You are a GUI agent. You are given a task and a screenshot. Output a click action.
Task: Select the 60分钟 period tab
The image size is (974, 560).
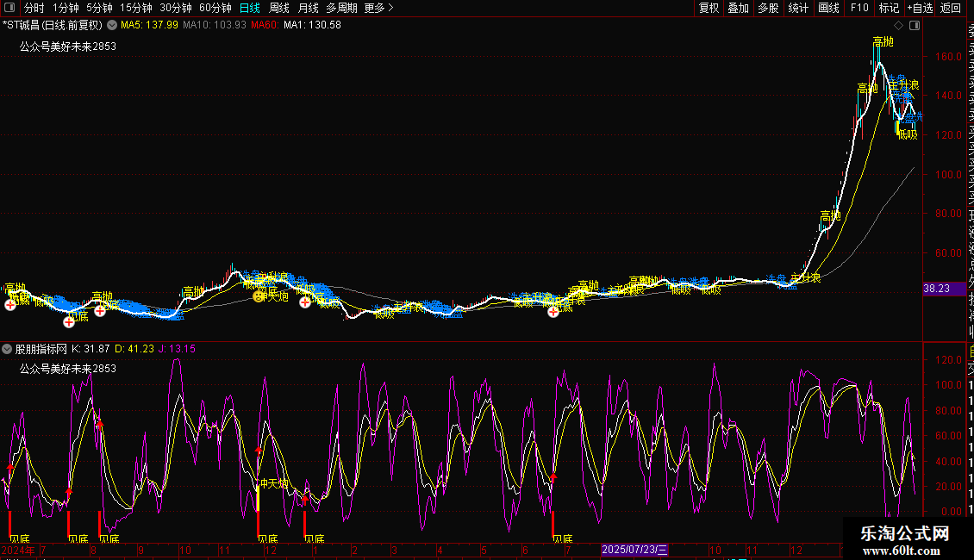[215, 8]
